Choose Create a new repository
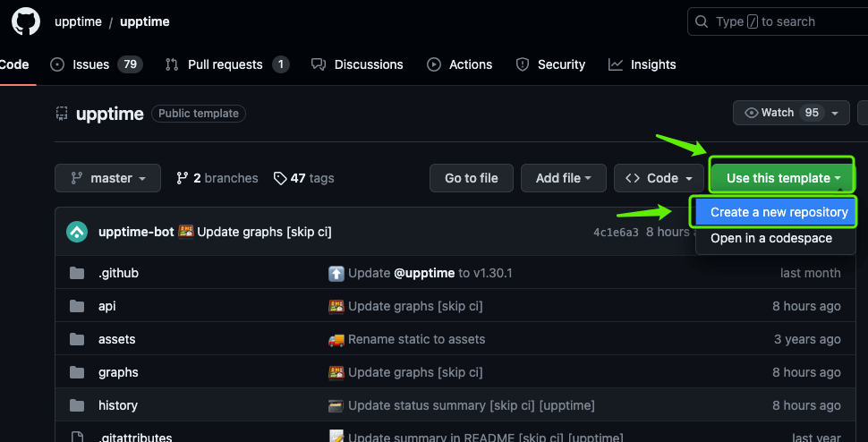Image resolution: width=868 pixels, height=442 pixels. 776,212
